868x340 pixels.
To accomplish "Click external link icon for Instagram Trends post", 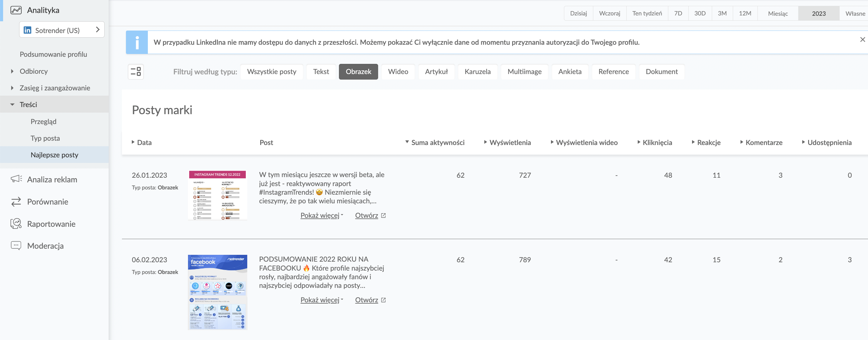I will pyautogui.click(x=383, y=215).
